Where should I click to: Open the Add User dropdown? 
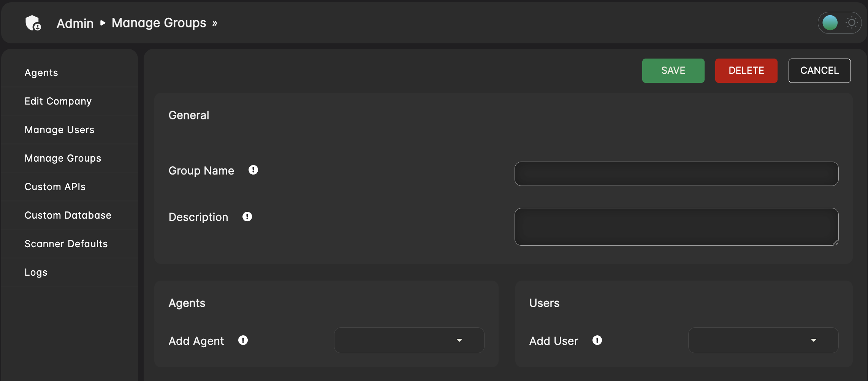coord(763,340)
